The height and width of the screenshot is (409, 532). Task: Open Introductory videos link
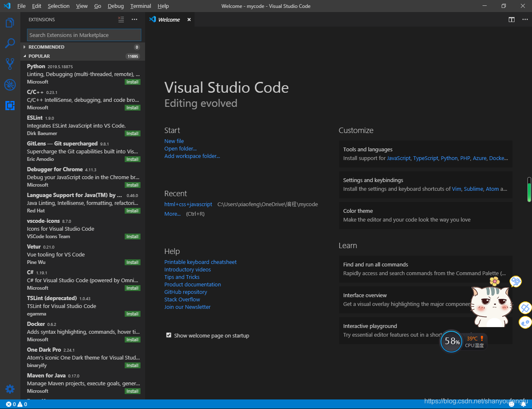(x=187, y=269)
